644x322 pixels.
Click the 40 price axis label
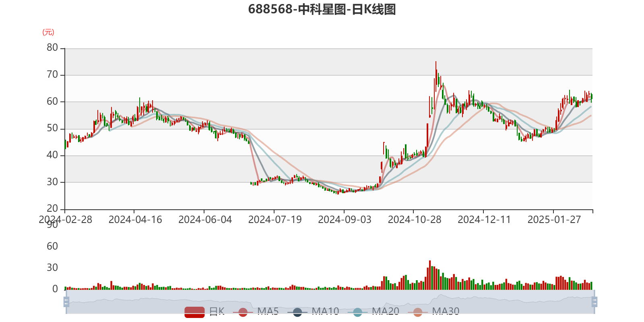pos(52,155)
